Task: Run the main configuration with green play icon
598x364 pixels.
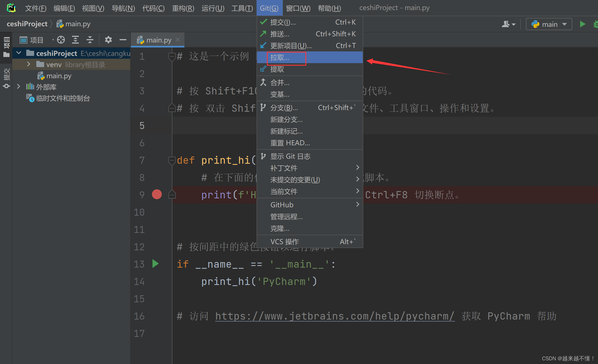Action: pyautogui.click(x=583, y=24)
